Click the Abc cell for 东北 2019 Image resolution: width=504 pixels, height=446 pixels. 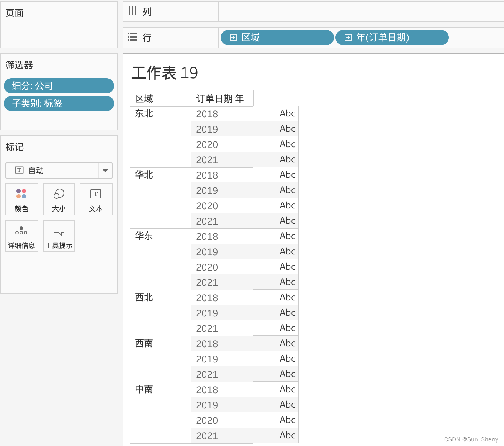(x=288, y=129)
